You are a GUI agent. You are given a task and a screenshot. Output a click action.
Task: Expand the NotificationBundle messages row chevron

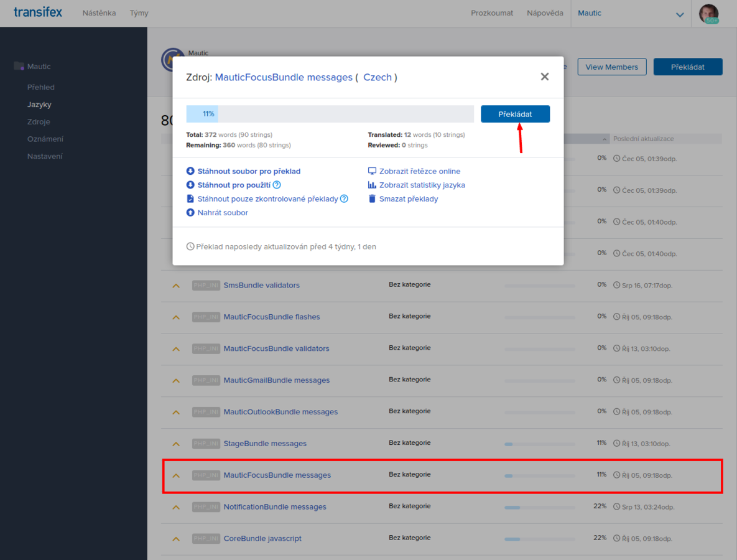[x=176, y=507]
